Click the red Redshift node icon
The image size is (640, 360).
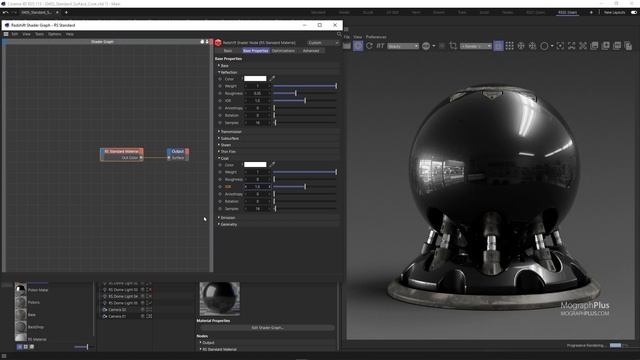point(218,42)
